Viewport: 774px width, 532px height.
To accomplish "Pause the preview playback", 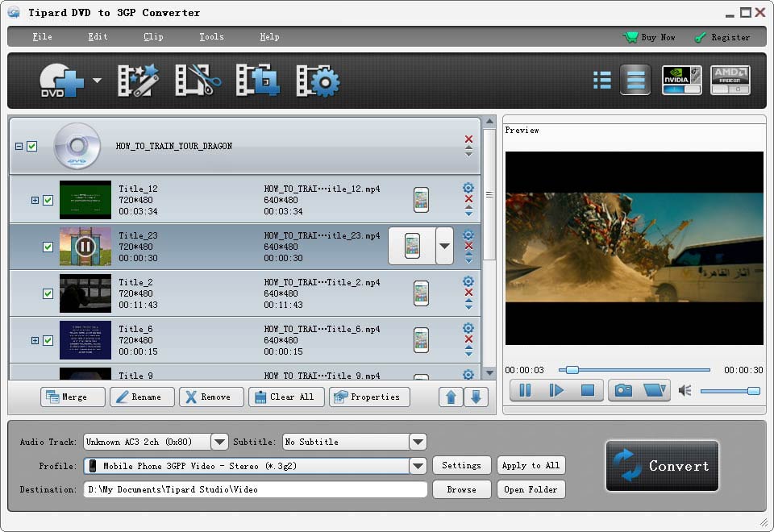I will click(525, 390).
